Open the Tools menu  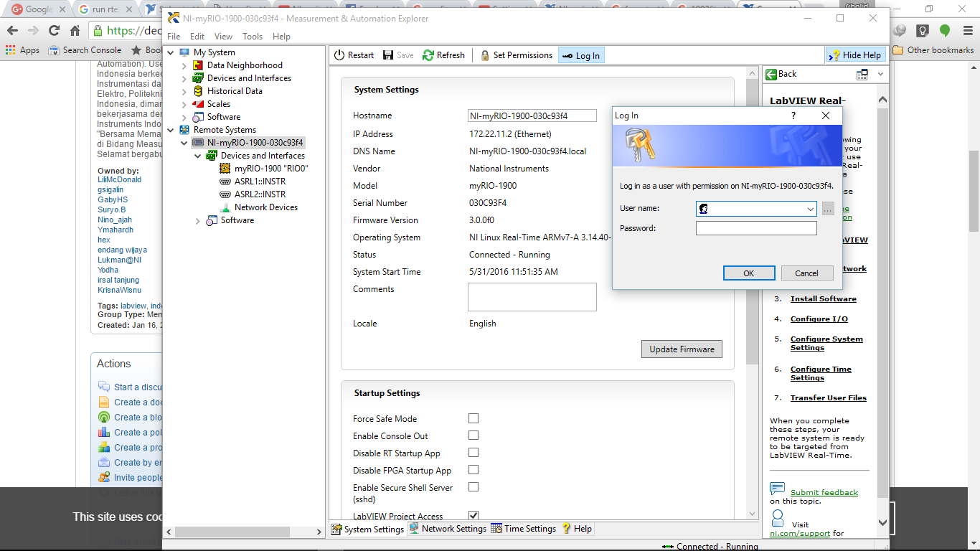[x=253, y=37]
